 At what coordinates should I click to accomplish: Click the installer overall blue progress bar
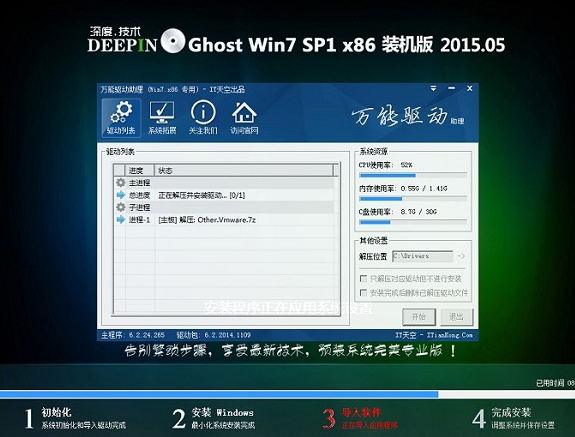[x=288, y=394]
